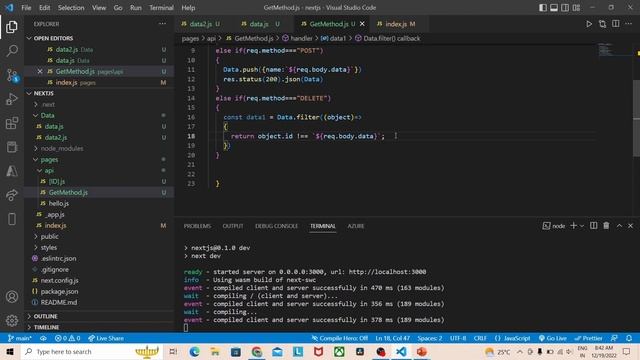640x360 pixels.
Task: Open the Extensions view
Action: [12, 123]
